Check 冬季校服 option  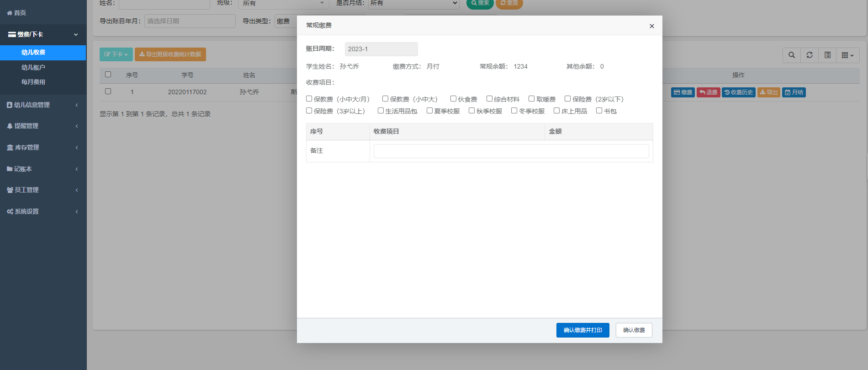coord(514,110)
